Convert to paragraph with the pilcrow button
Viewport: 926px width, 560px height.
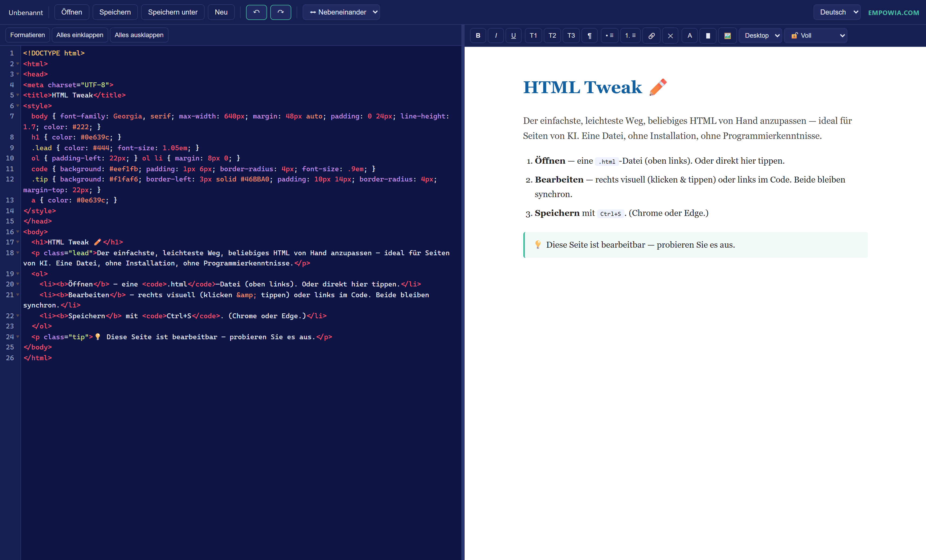(x=589, y=35)
